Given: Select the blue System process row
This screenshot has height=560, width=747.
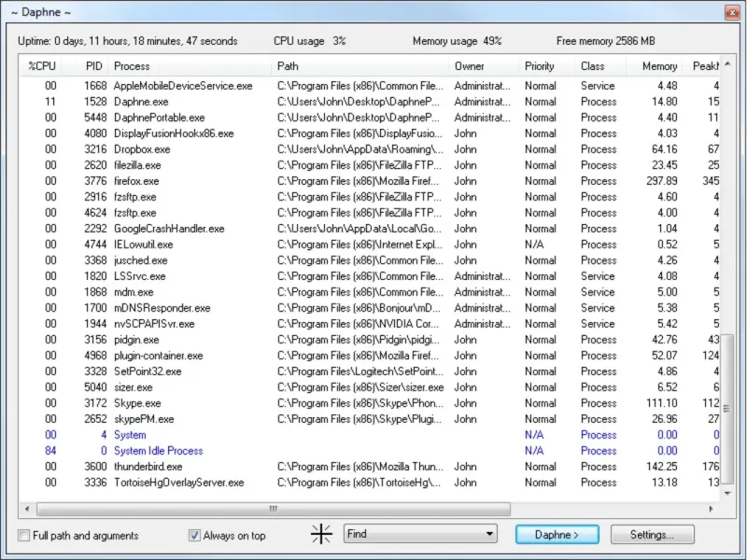Looking at the screenshot, I should tap(369, 435).
